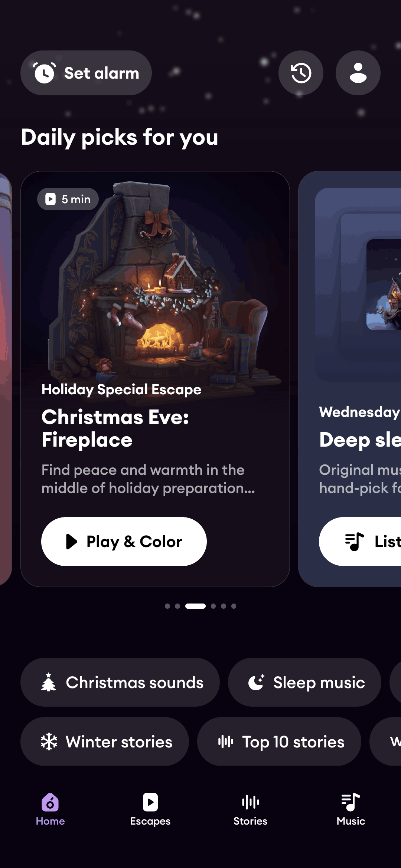
Task: Tap the partially visible previous card
Action: (6, 379)
